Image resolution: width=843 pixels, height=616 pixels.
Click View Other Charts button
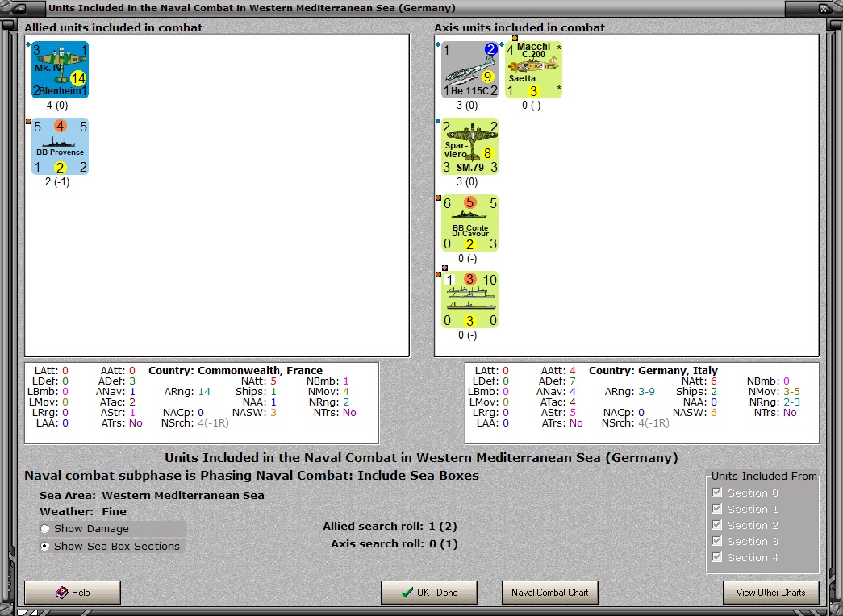pyautogui.click(x=770, y=593)
